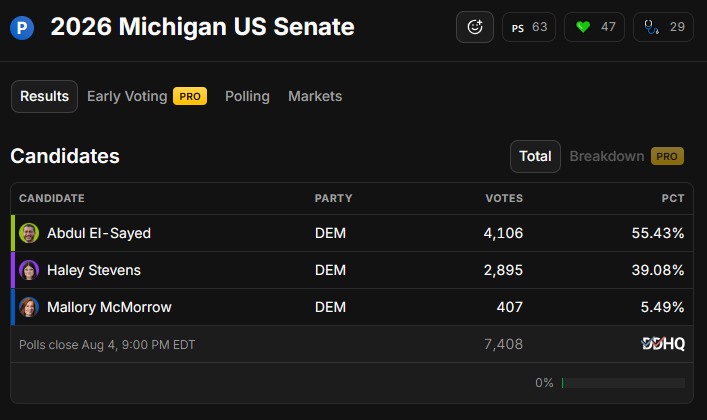Open the add emoji reaction button
Screen dimensions: 707x420
click(475, 27)
